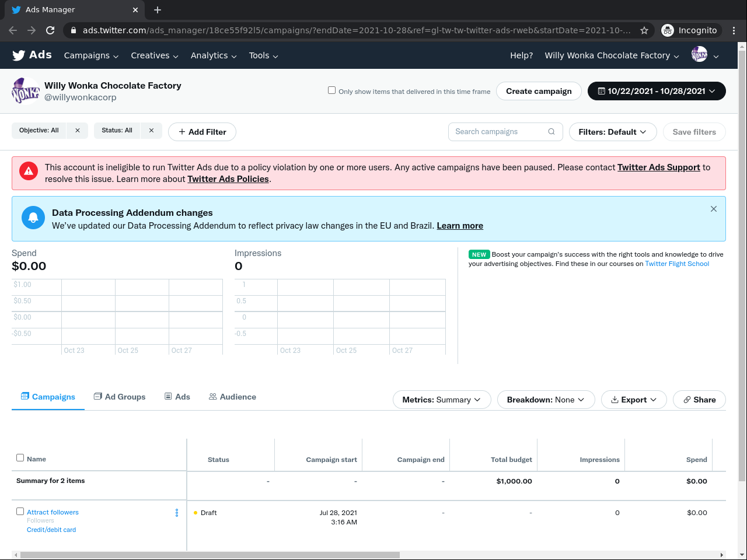Image resolution: width=747 pixels, height=560 pixels.
Task: Sort by the Campaign start column header
Action: pos(331,460)
